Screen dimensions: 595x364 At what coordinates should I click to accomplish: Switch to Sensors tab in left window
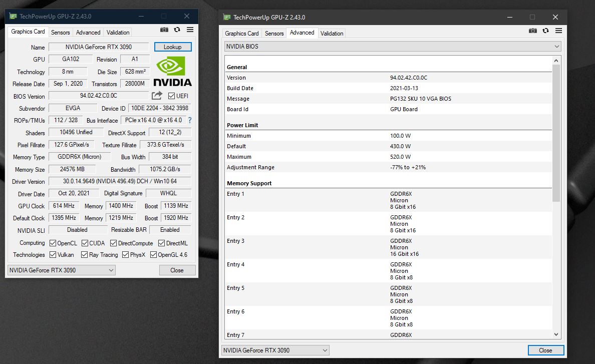60,33
